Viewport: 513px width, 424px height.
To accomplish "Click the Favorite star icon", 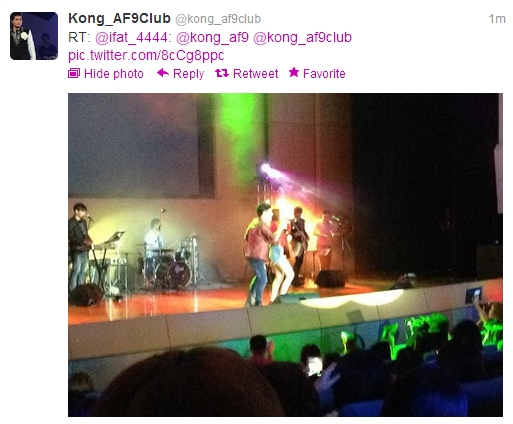I will tap(294, 73).
